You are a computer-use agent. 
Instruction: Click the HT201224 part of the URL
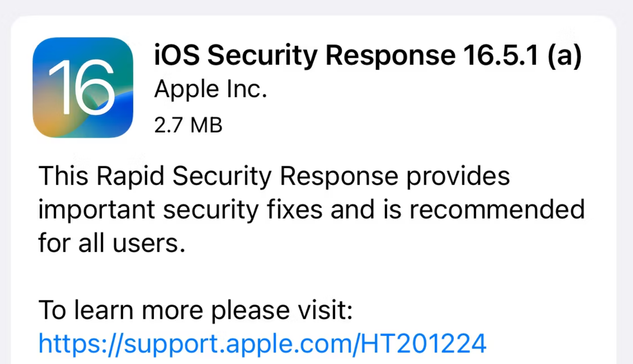(x=423, y=343)
